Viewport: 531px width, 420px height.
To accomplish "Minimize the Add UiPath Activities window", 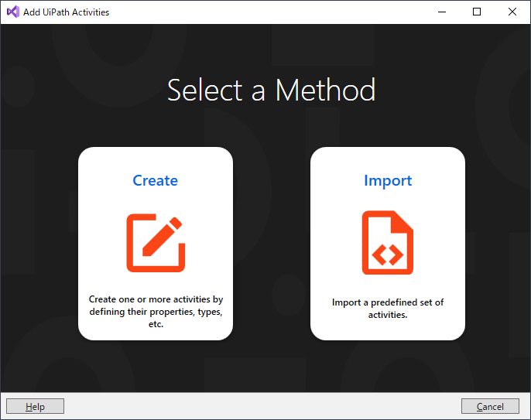I will pyautogui.click(x=441, y=12).
